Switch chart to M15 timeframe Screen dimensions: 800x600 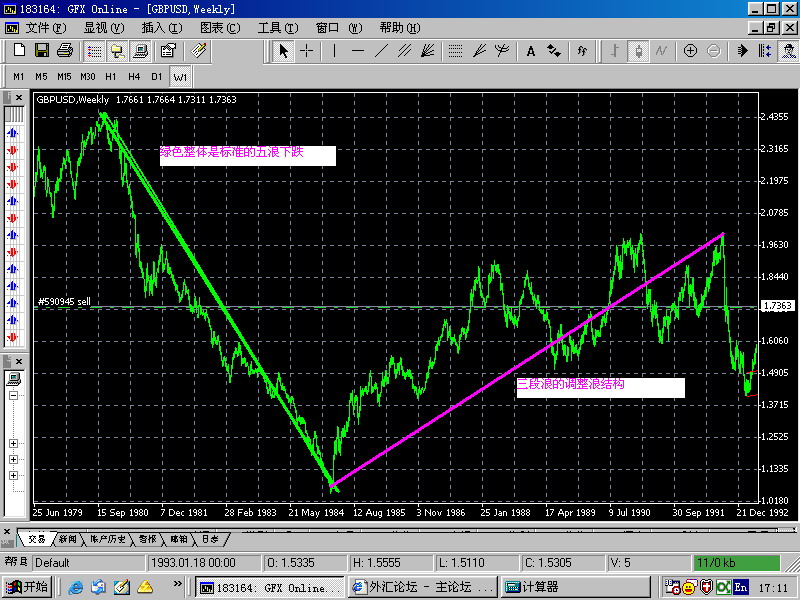coord(64,76)
